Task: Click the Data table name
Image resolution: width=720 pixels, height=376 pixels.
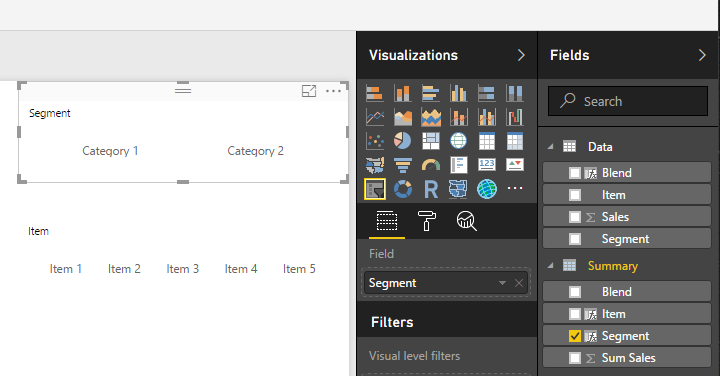Action: 600,147
